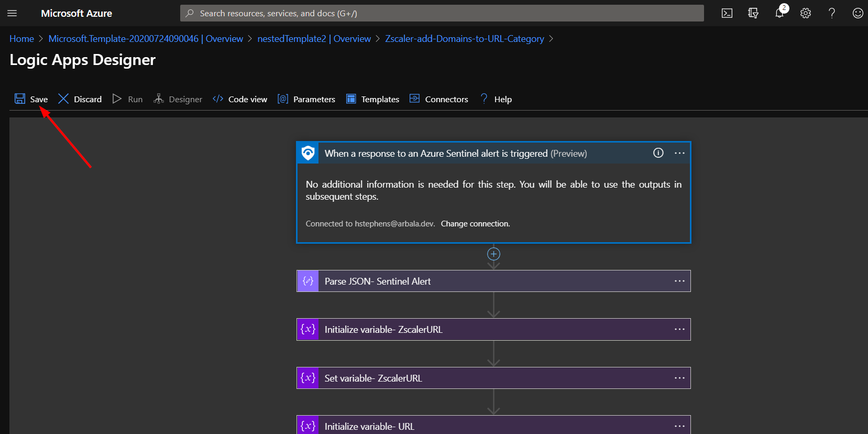The width and height of the screenshot is (868, 434).
Task: Click the Discard X icon
Action: pyautogui.click(x=63, y=99)
